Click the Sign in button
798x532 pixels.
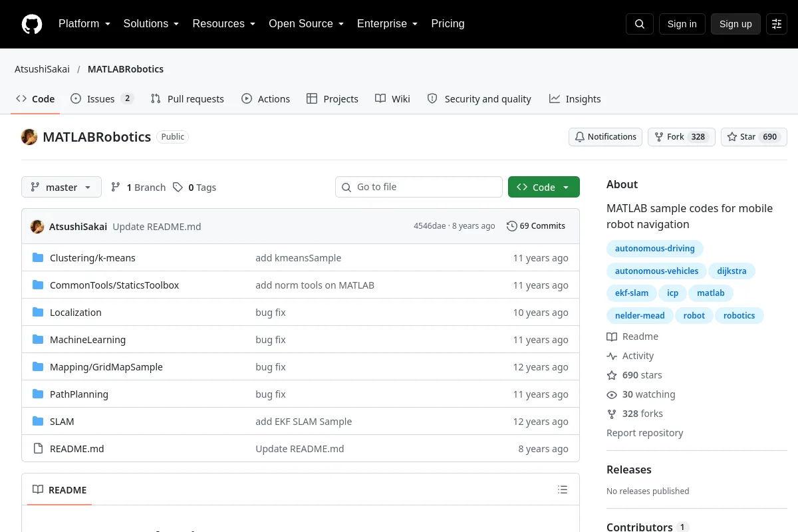pyautogui.click(x=682, y=24)
